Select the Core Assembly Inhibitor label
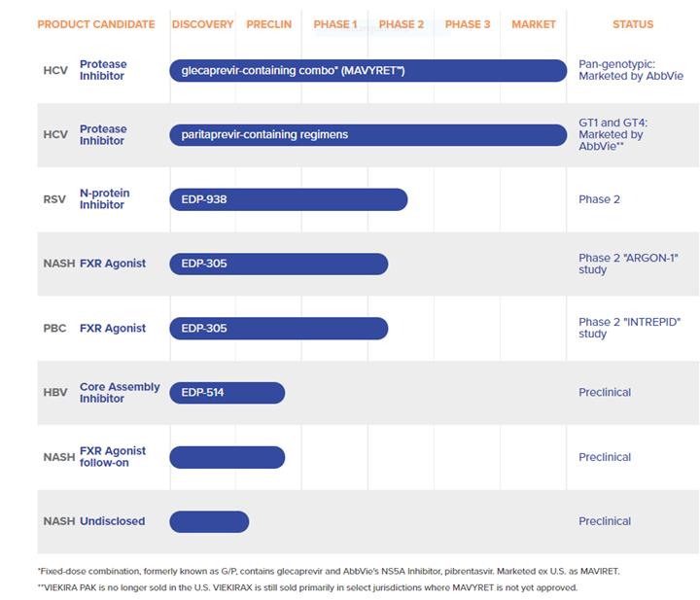 point(120,392)
